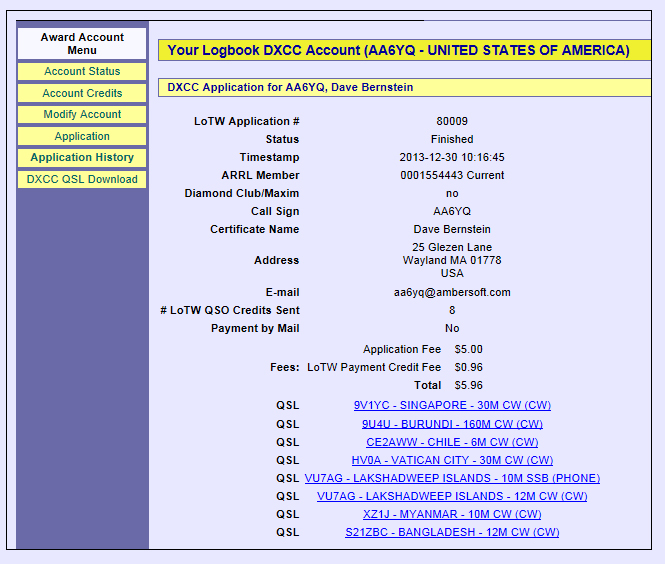Image resolution: width=665 pixels, height=564 pixels.
Task: View Application History in sidebar menu
Action: (82, 158)
